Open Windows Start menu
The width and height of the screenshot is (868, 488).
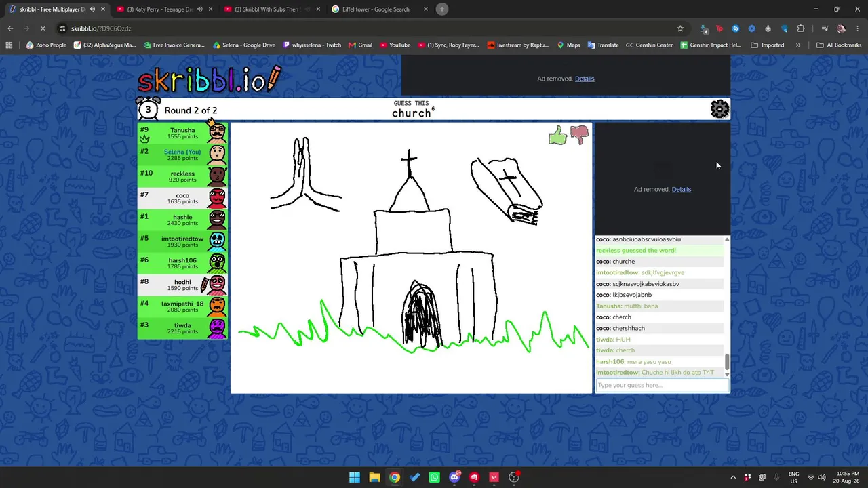click(x=355, y=477)
